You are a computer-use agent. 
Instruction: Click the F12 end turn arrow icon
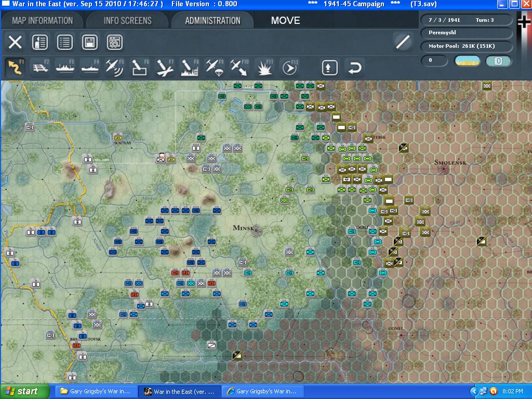click(289, 67)
